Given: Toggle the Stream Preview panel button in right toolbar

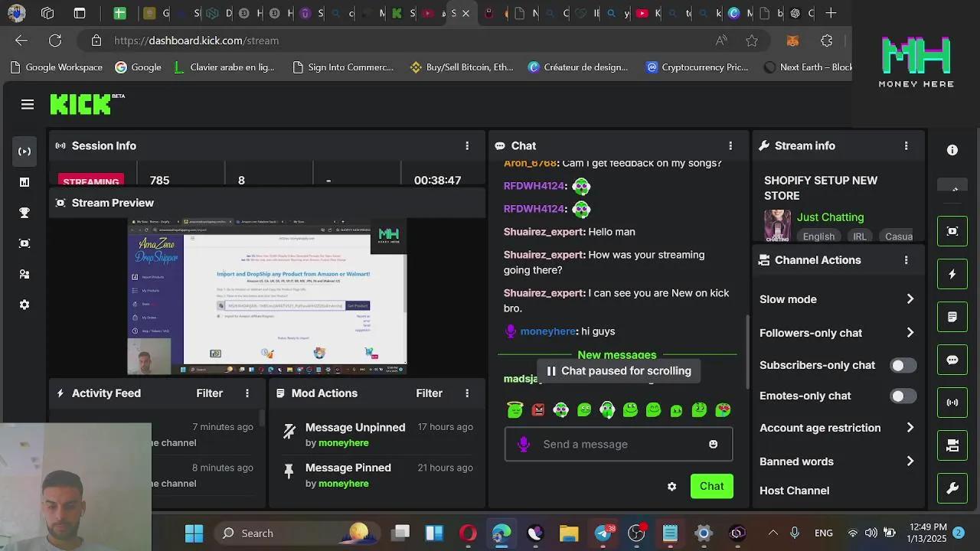Looking at the screenshot, I should [952, 231].
